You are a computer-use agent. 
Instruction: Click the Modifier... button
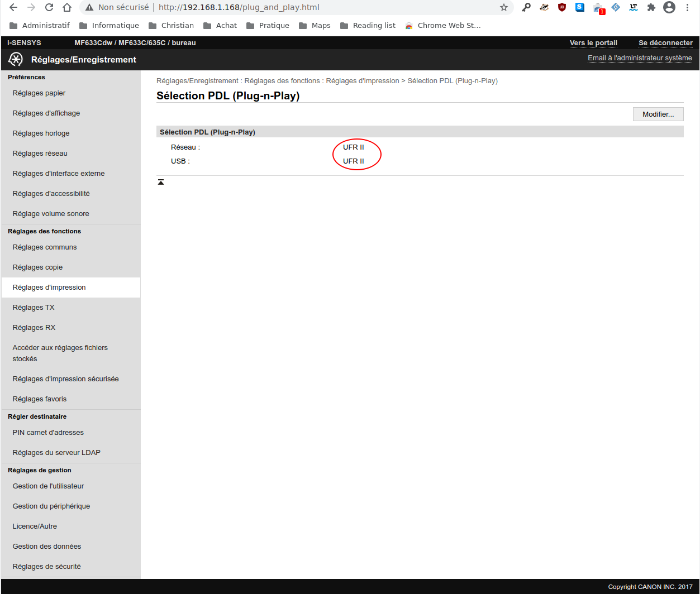[658, 114]
